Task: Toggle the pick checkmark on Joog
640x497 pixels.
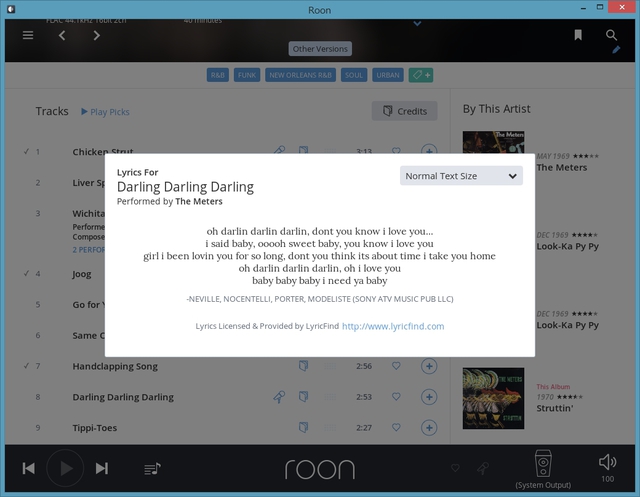Action: (x=26, y=273)
